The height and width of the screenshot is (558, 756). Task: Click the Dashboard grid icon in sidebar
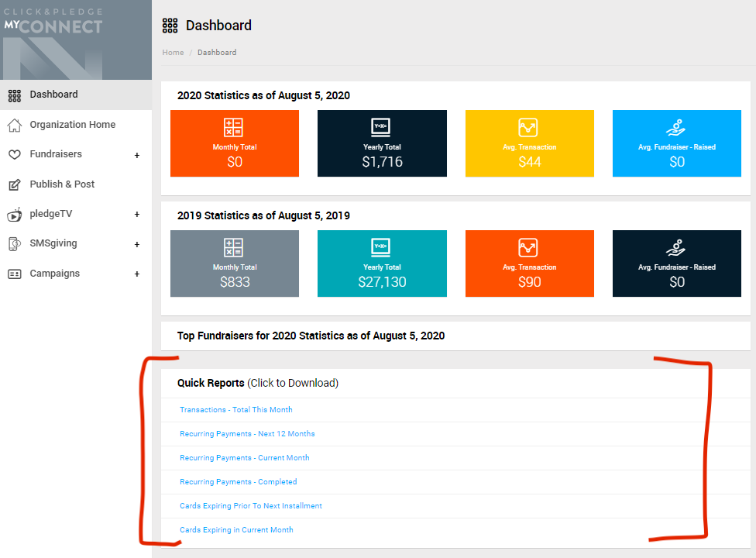tap(14, 95)
